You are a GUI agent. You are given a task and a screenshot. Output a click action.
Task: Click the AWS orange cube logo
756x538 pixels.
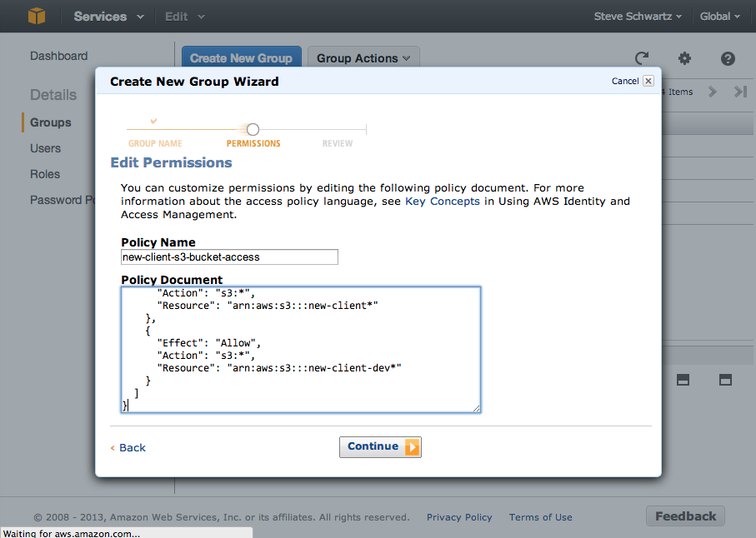pyautogui.click(x=37, y=16)
